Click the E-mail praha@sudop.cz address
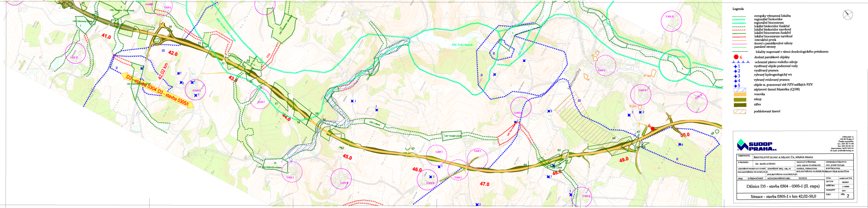Screen dimensions: 868x208 842,151
